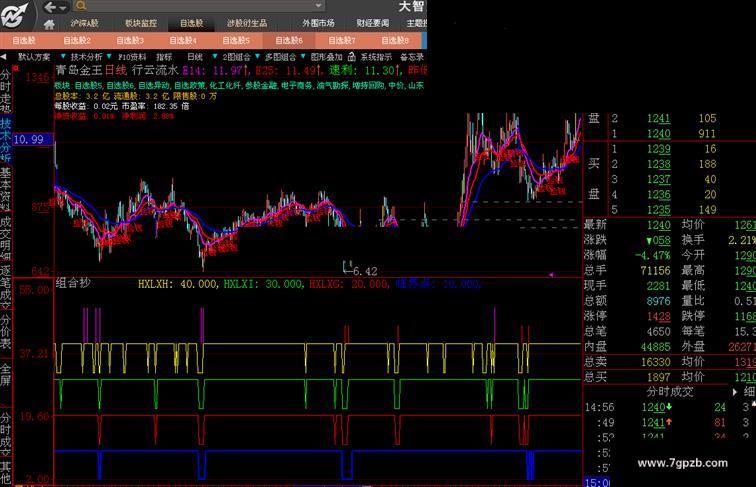This screenshot has width=756, height=487.
Task: Select the 其他 sidebar tab
Action: coord(5,473)
